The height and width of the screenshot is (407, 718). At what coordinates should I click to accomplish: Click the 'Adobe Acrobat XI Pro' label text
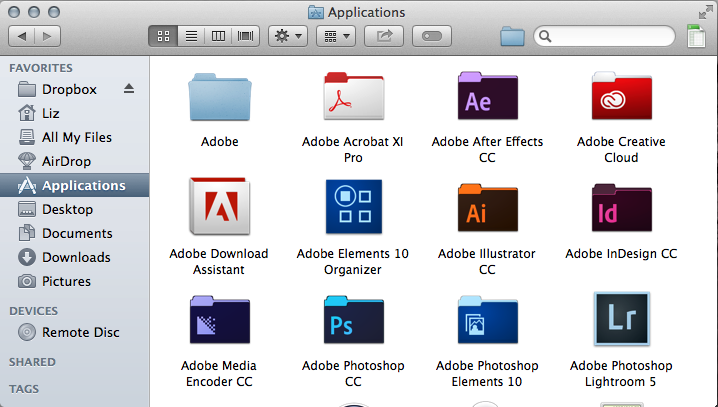click(x=353, y=149)
